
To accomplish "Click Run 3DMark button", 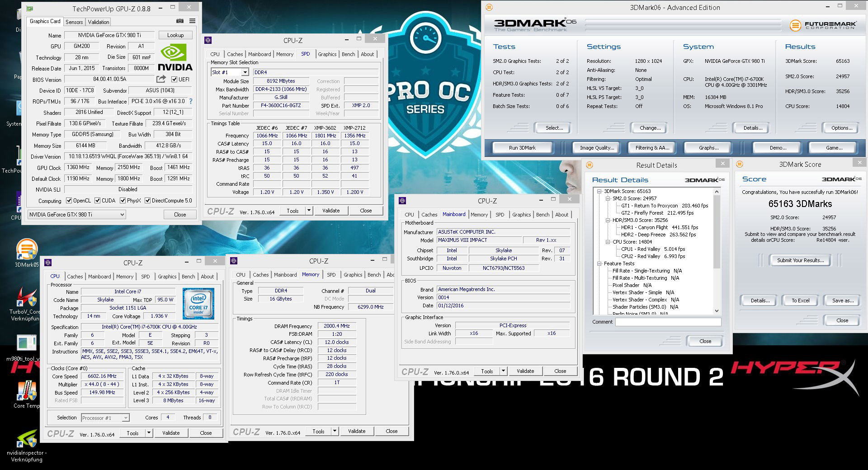I will [x=522, y=148].
